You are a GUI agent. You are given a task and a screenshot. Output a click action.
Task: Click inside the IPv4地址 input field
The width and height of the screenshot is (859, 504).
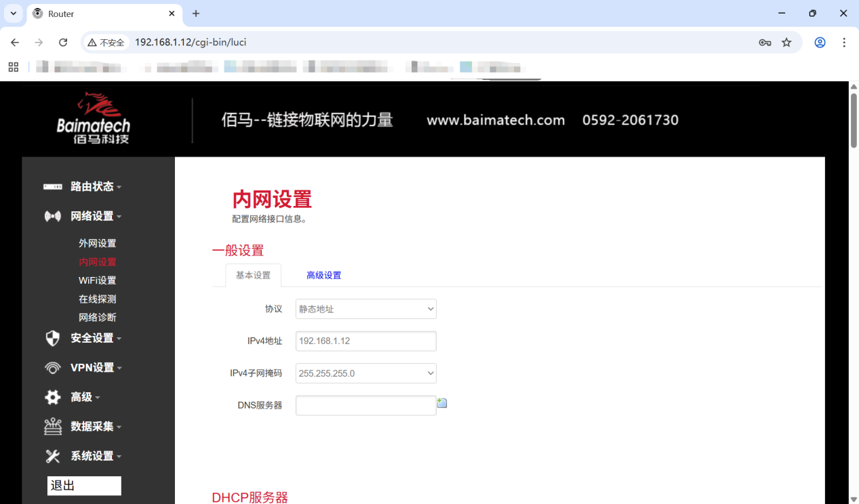[x=365, y=341]
